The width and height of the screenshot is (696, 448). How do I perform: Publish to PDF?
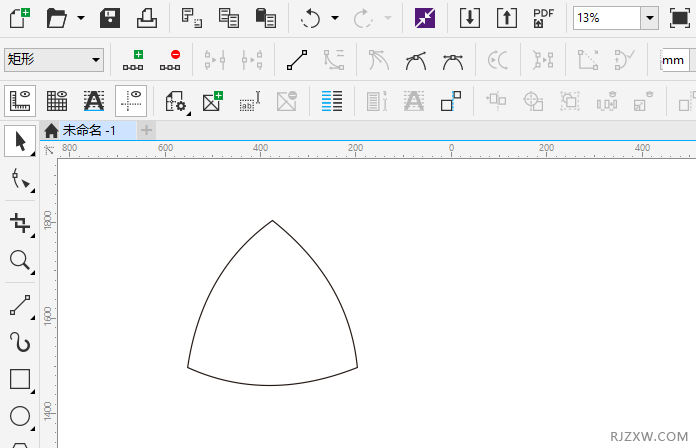543,18
